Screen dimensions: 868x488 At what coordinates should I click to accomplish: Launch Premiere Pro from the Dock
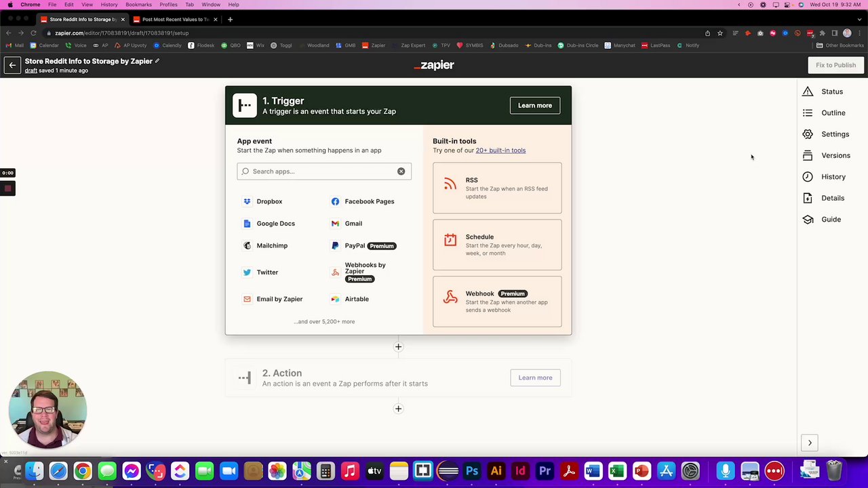click(x=545, y=470)
